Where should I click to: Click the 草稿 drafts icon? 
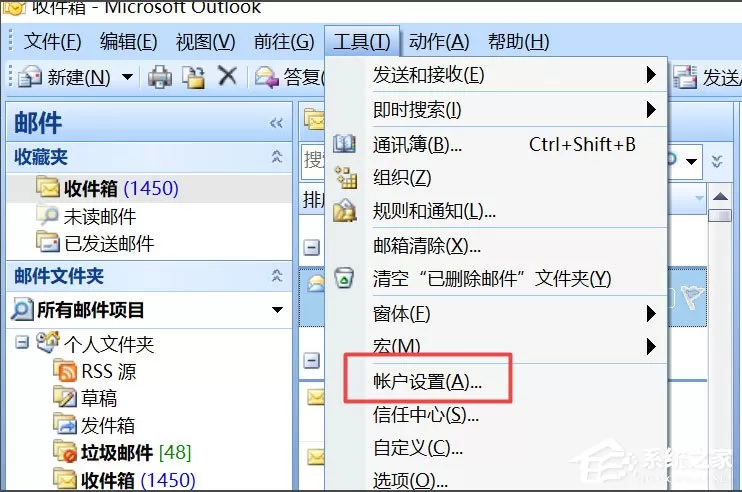[65, 397]
